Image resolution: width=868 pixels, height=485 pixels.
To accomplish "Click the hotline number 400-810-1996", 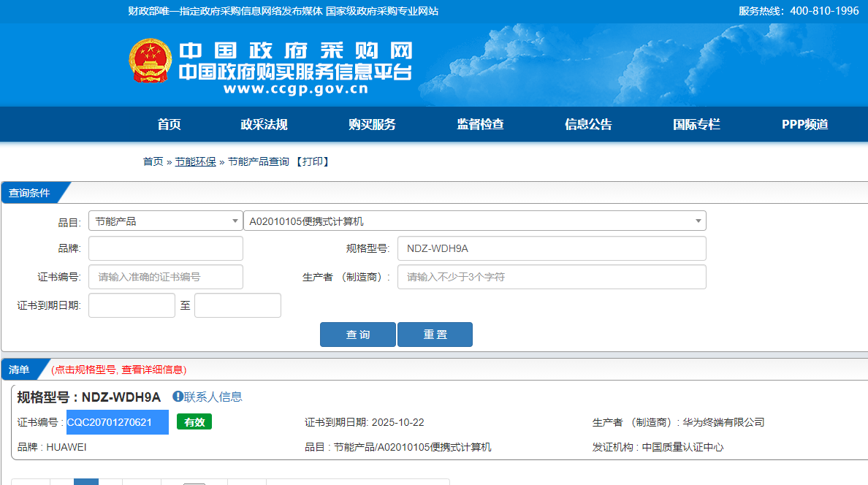I will (x=824, y=11).
